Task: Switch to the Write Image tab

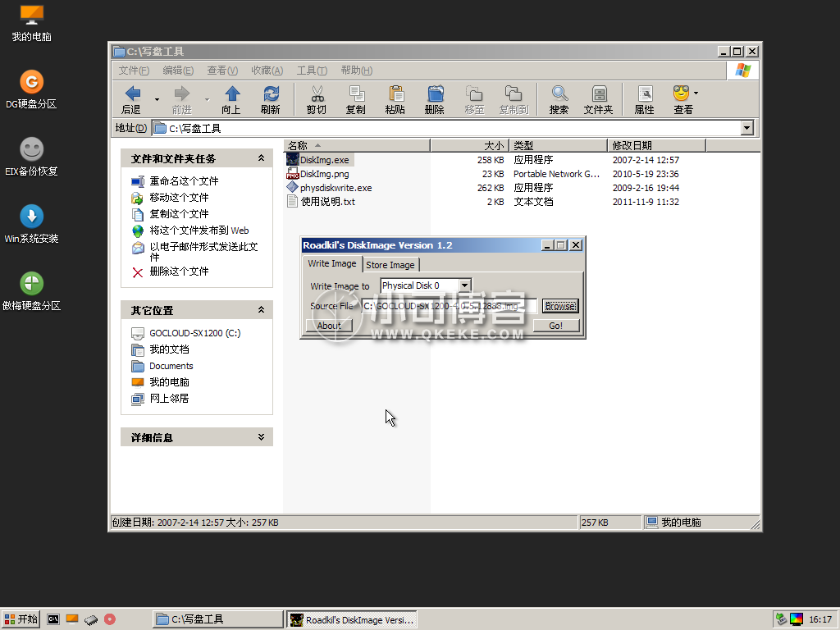Action: (x=332, y=263)
